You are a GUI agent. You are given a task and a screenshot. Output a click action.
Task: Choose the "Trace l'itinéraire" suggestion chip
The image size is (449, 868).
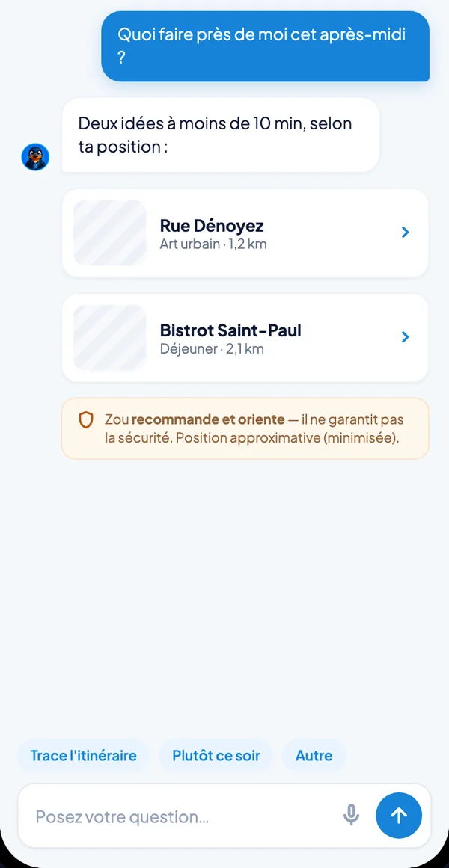click(83, 756)
